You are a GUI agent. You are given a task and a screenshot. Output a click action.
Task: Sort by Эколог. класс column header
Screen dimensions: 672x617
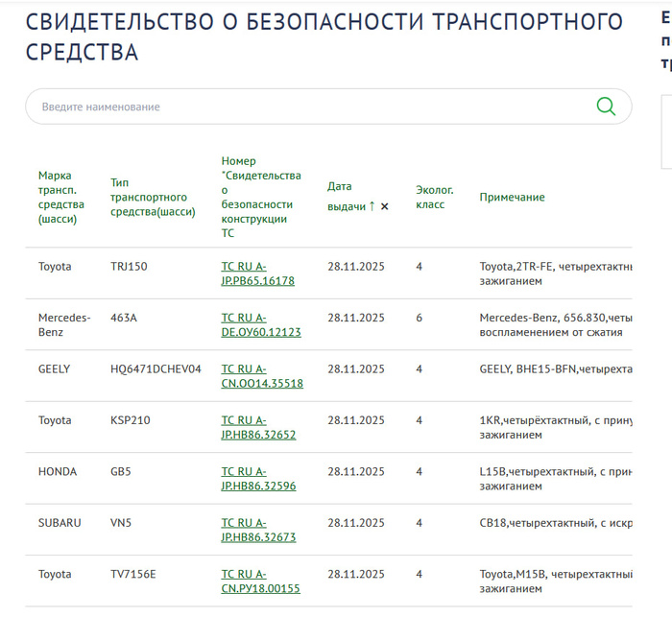pos(434,197)
